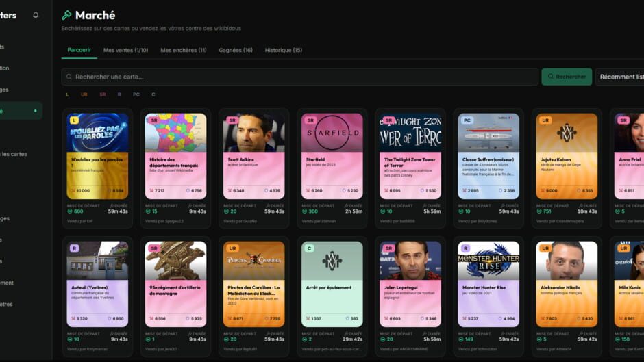Toggle the UR rarity filter
The height and width of the screenshot is (362, 644).
point(84,94)
